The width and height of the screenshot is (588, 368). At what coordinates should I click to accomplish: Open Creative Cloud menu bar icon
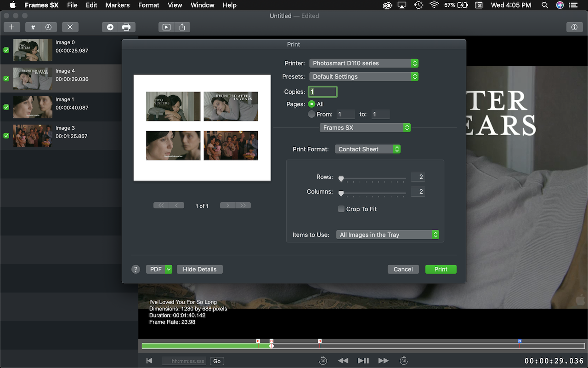(387, 5)
